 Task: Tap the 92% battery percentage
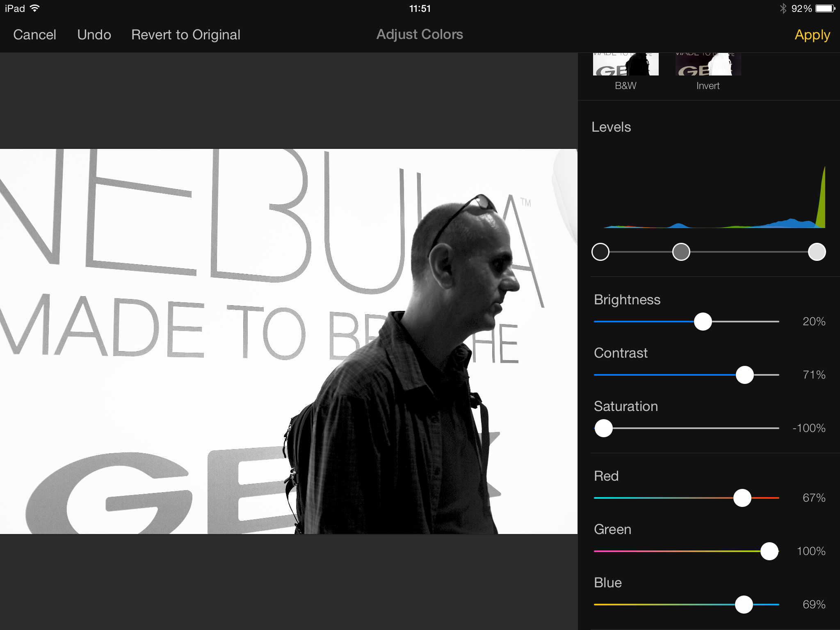point(801,9)
